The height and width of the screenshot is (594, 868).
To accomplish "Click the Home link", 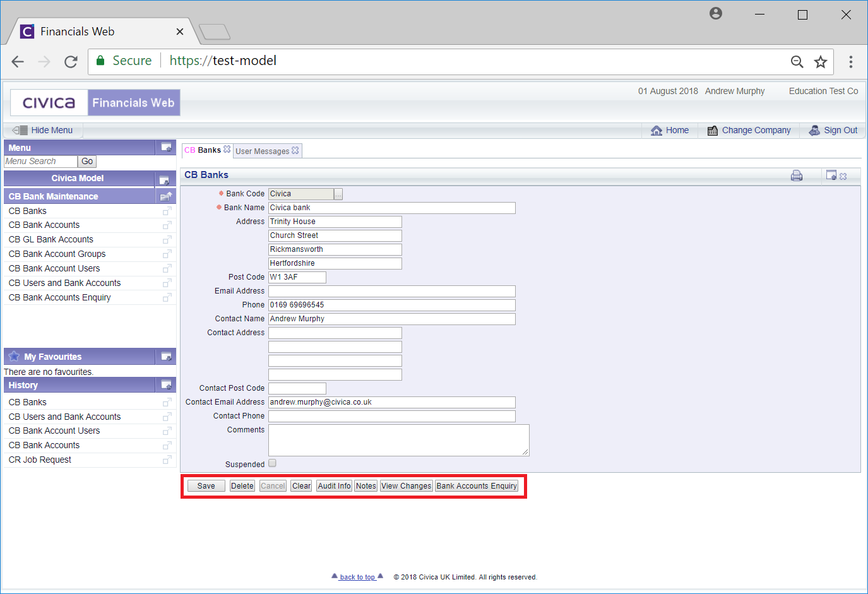I will (x=670, y=131).
